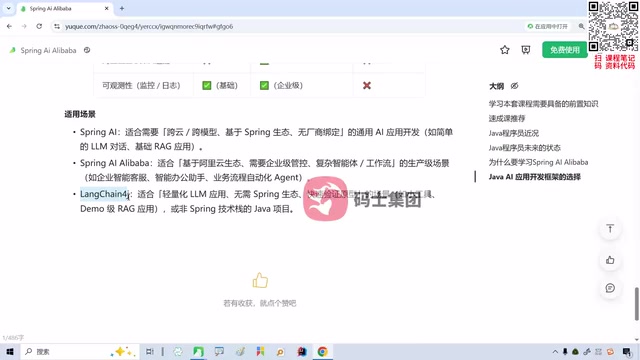
Task: Click the Windows taskbar 搜索 search box
Action: click(x=80, y=351)
